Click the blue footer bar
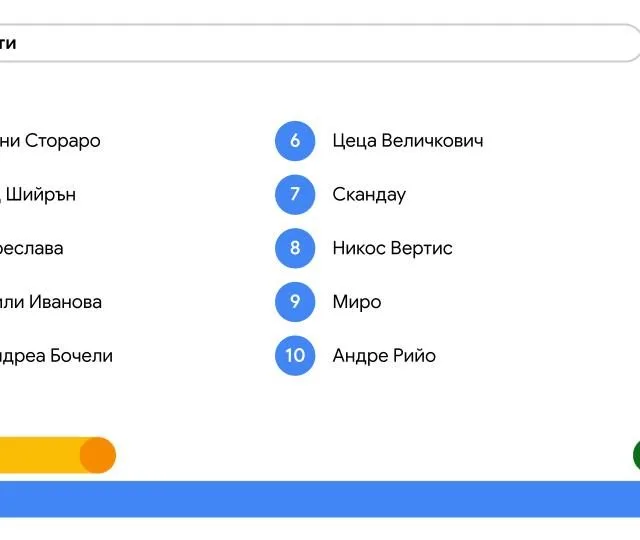This screenshot has height=540, width=640. point(320,499)
